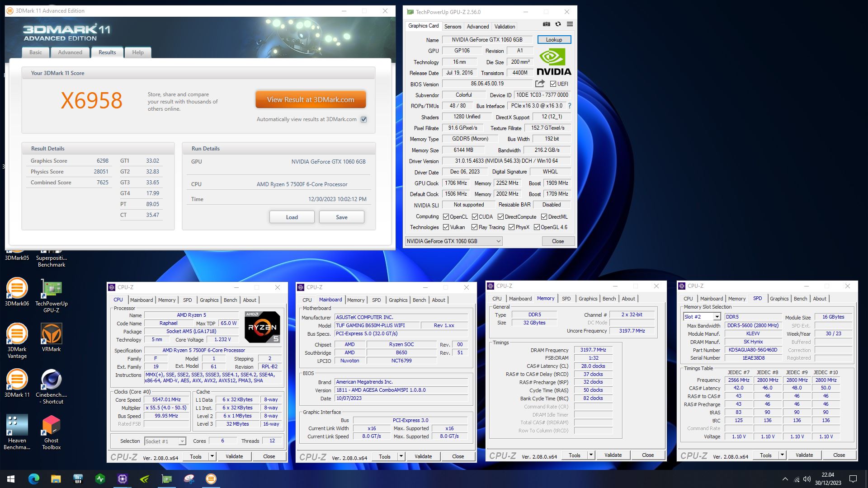Switch to the Basic tab in 3DMark 11
868x488 pixels.
(x=36, y=52)
